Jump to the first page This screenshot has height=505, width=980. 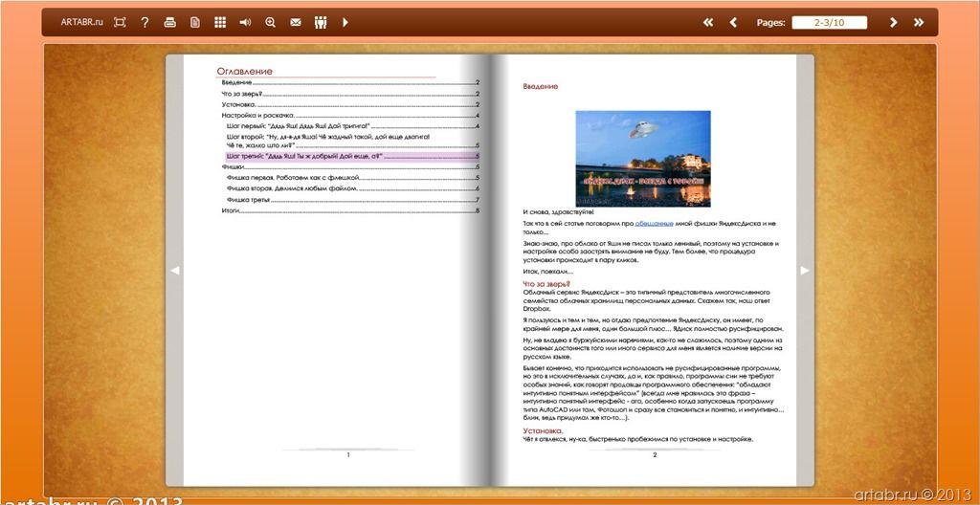coord(708,22)
